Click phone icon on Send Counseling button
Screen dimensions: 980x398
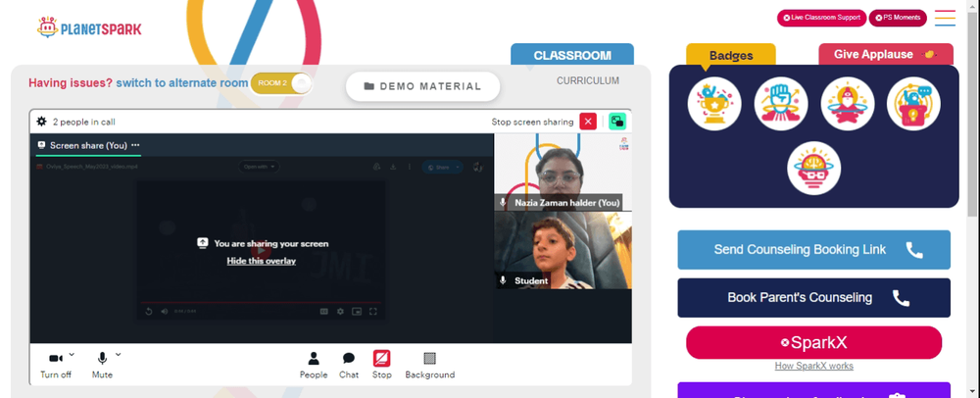pyautogui.click(x=914, y=250)
